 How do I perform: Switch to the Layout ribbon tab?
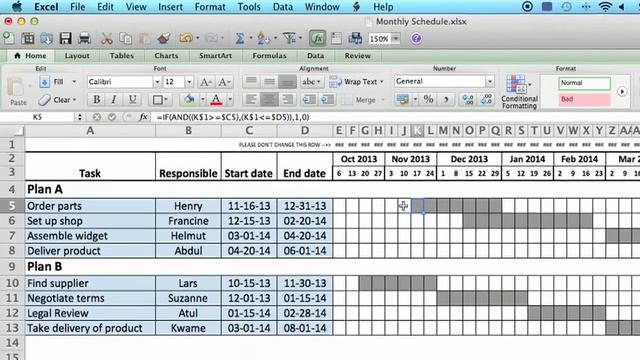point(77,56)
